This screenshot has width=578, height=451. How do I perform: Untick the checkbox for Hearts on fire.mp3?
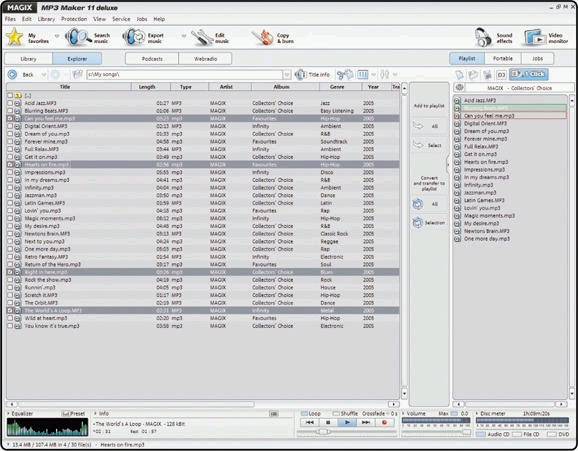coord(10,164)
